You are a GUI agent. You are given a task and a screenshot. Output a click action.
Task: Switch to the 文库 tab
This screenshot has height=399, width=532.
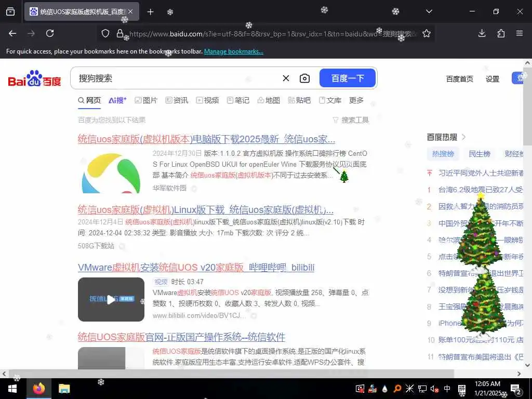coord(330,100)
